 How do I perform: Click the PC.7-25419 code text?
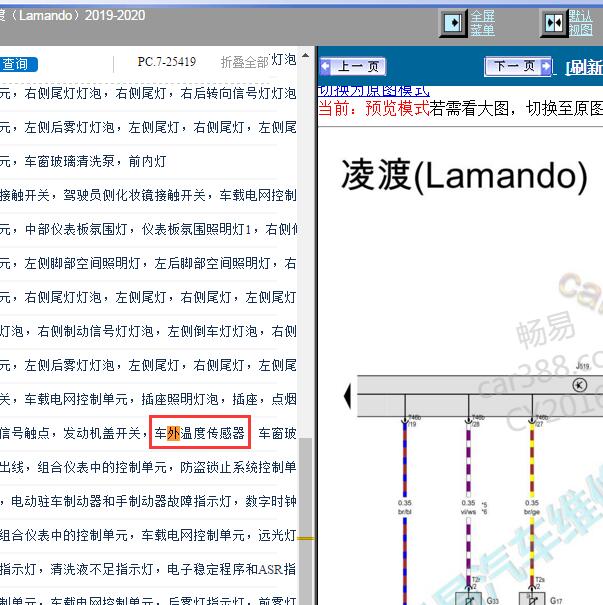pyautogui.click(x=167, y=62)
